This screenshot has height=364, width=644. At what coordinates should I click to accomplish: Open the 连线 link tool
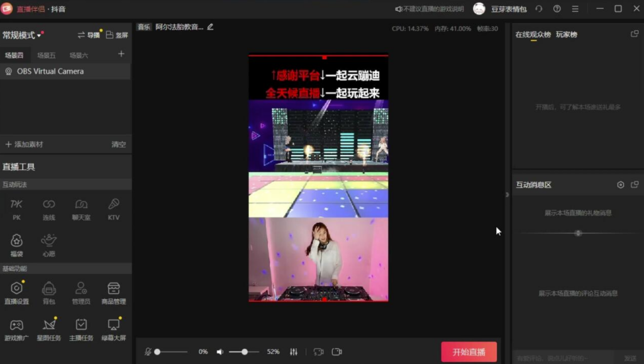[x=49, y=209]
